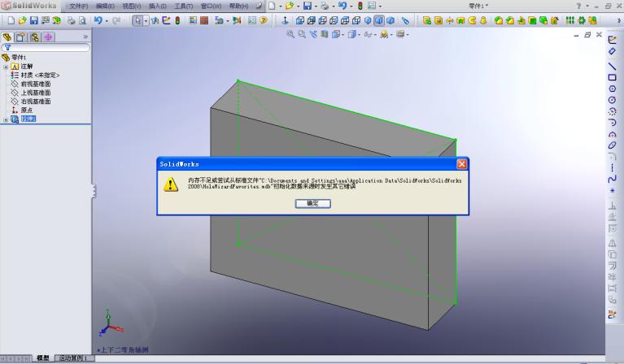
Task: Click Zoom to Area magnifier icon
Action: (302, 35)
